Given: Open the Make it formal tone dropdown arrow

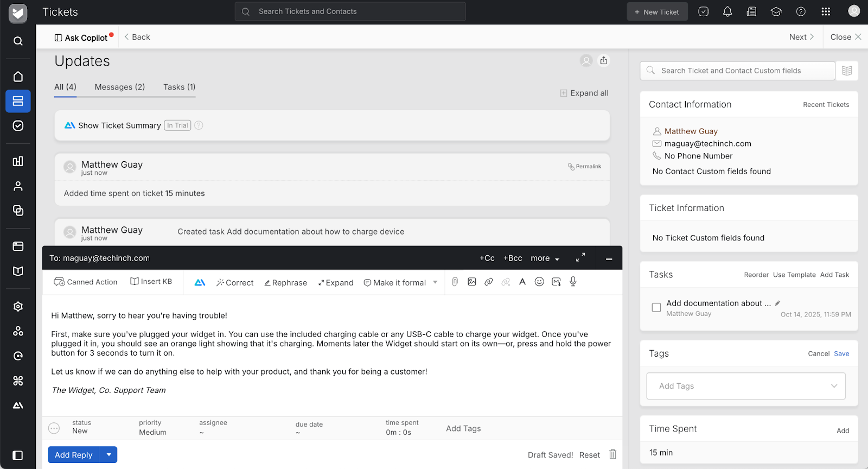Looking at the screenshot, I should (x=435, y=282).
